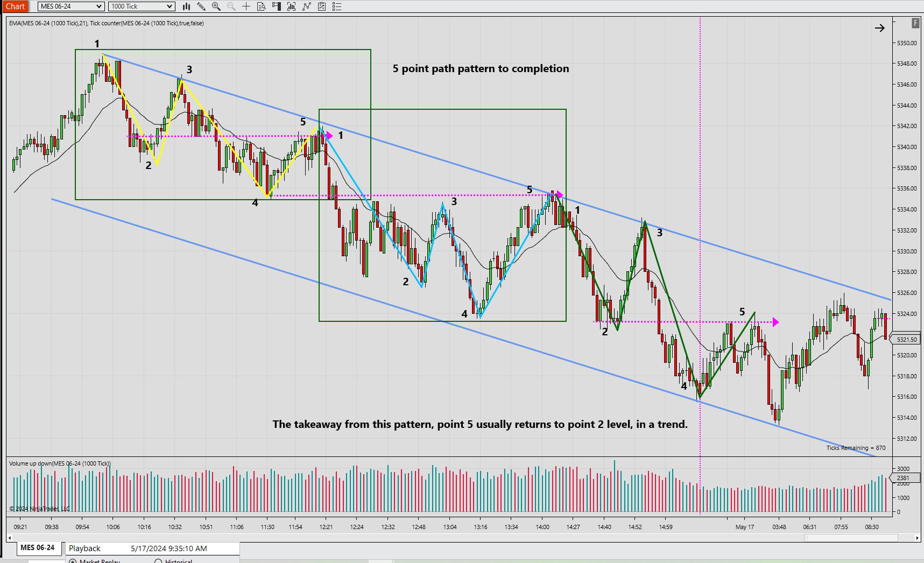Image resolution: width=924 pixels, height=563 pixels.
Task: Click the 14:59 time axis label
Action: [x=666, y=527]
